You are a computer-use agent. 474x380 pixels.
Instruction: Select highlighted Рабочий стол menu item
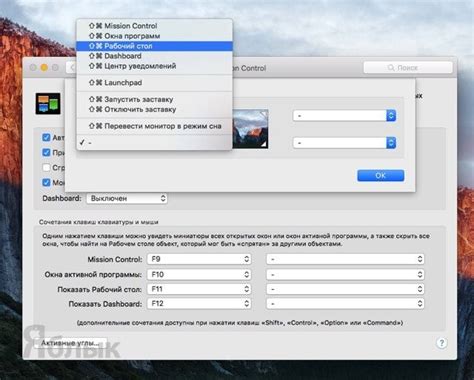(154, 46)
